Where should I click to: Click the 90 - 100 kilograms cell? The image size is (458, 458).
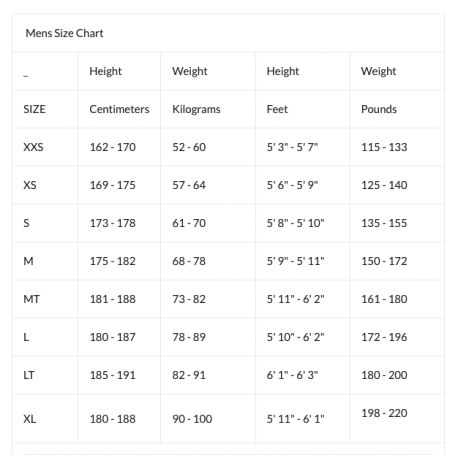tap(192, 419)
